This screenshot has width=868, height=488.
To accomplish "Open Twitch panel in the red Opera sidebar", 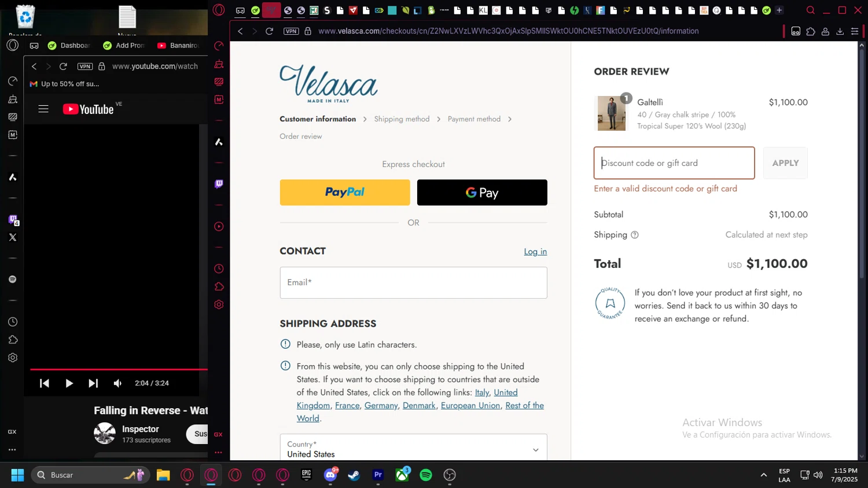I will [x=219, y=184].
